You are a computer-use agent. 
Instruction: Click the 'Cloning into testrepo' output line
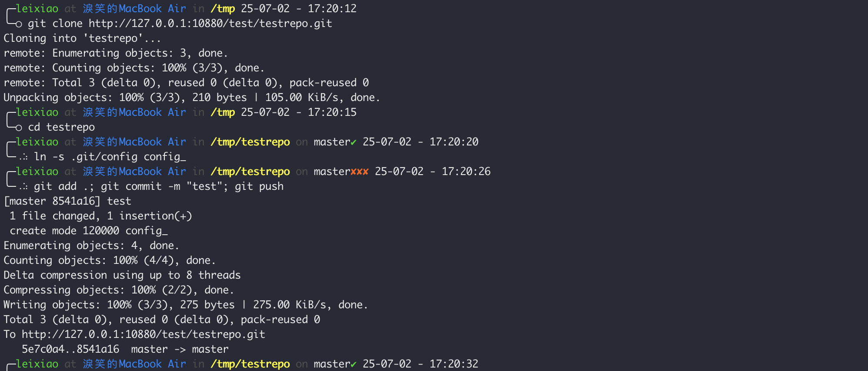pyautogui.click(x=82, y=38)
